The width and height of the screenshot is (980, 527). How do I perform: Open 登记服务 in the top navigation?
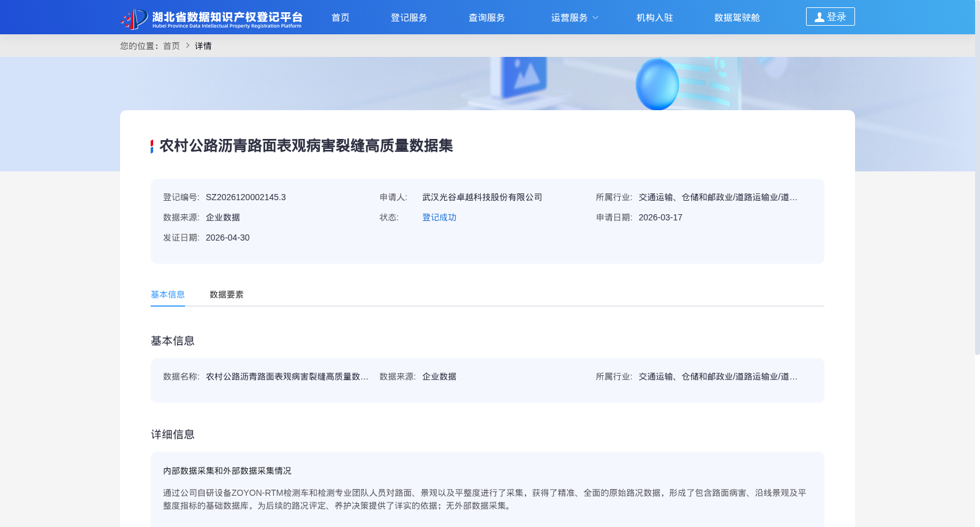click(409, 18)
